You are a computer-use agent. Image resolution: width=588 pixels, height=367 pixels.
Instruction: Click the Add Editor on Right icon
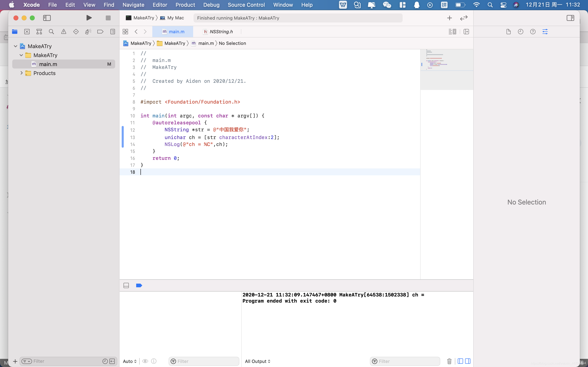[466, 32]
